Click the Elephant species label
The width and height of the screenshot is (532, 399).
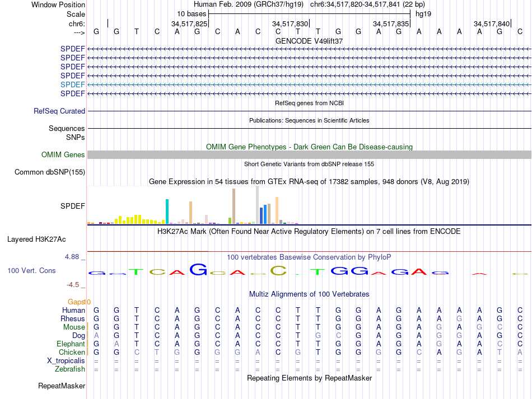tap(71, 344)
